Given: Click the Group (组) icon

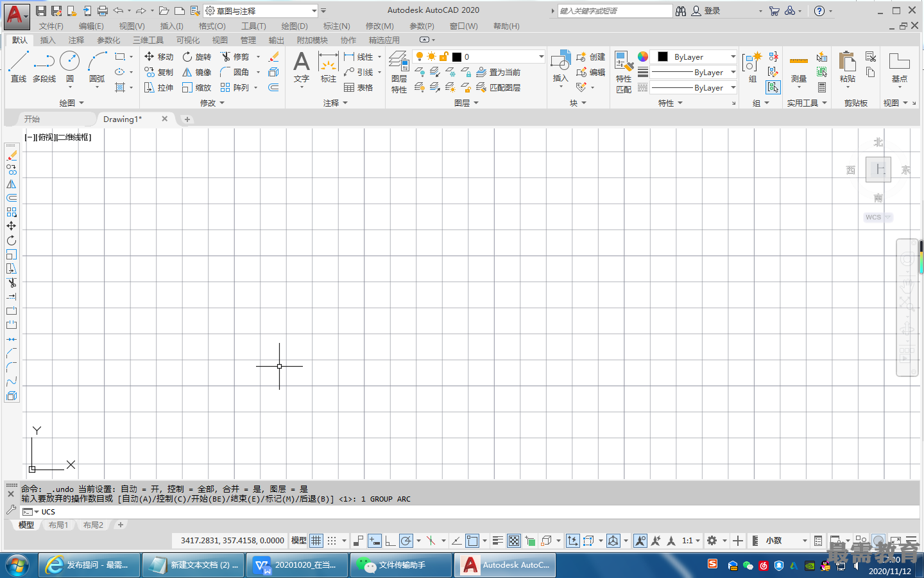Looking at the screenshot, I should tap(752, 67).
